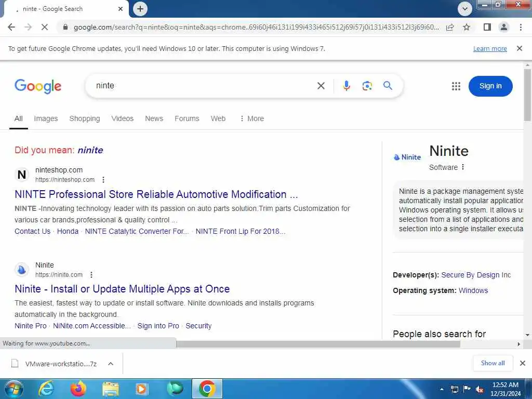Open the NiNite.com Accessible sitelink
532x399 pixels.
pyautogui.click(x=91, y=326)
